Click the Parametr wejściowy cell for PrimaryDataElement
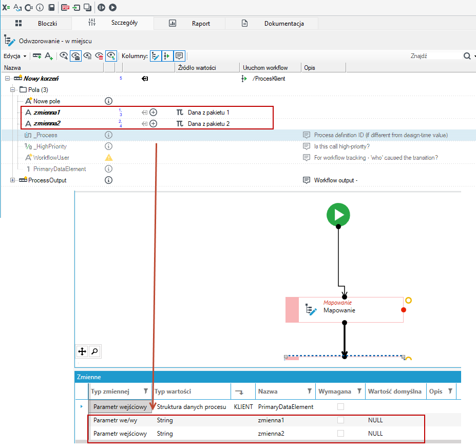 (120, 407)
